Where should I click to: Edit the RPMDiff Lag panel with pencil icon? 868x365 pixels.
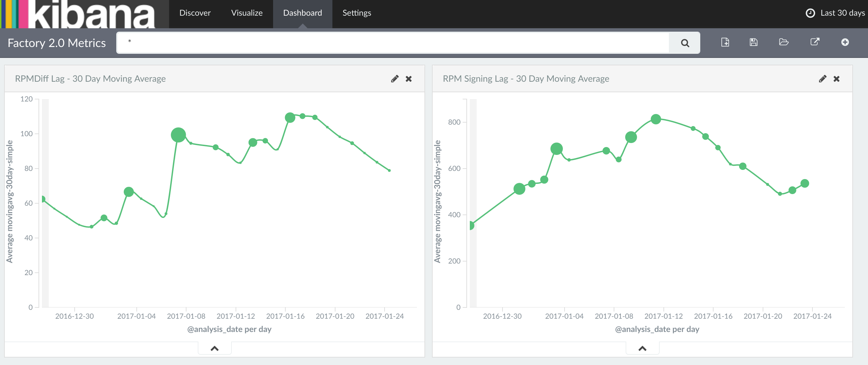pyautogui.click(x=395, y=79)
